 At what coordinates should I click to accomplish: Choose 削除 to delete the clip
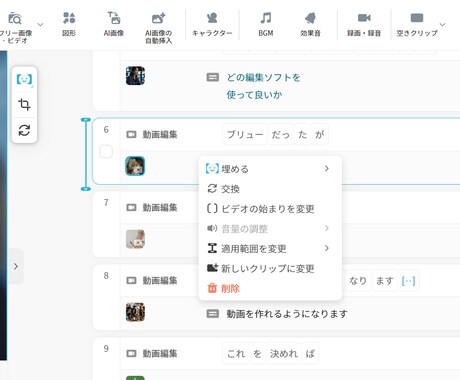270,288
